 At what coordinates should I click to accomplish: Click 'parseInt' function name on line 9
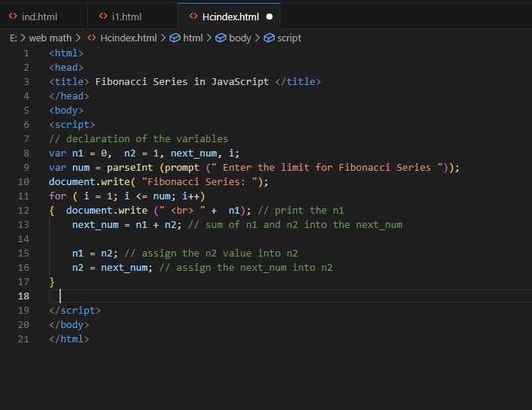tap(130, 168)
